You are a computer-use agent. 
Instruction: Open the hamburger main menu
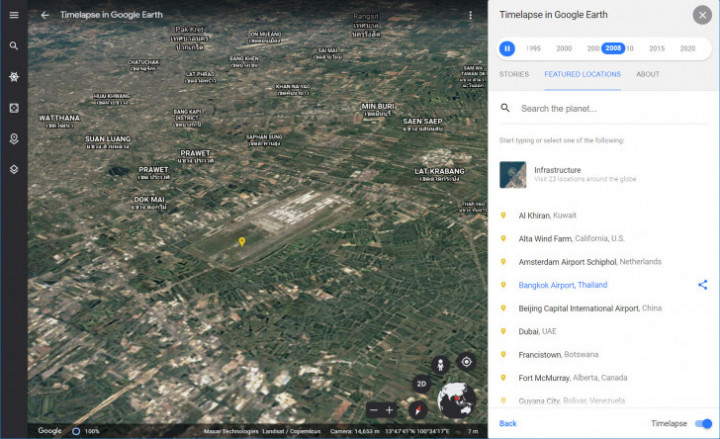click(x=14, y=15)
